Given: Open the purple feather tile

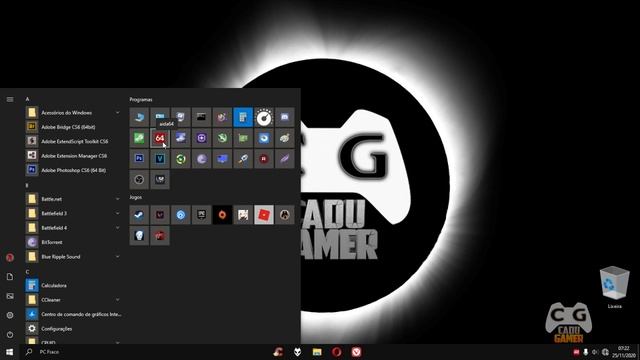Looking at the screenshot, I should point(284,159).
